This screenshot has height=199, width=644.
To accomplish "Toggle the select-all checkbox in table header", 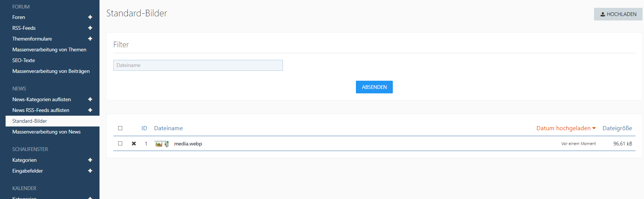I will [x=120, y=128].
